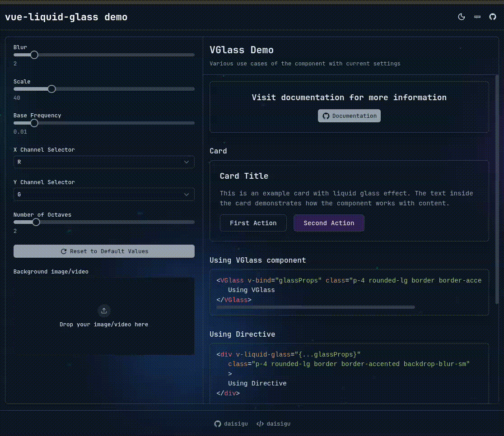Click 'Visit documentation for more information' text
Viewport: 504px width, 436px height.
click(349, 97)
